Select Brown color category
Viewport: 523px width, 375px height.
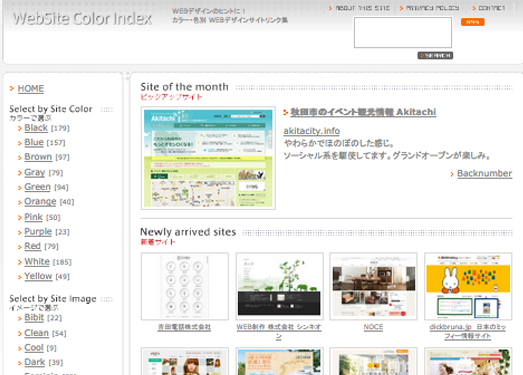point(38,157)
